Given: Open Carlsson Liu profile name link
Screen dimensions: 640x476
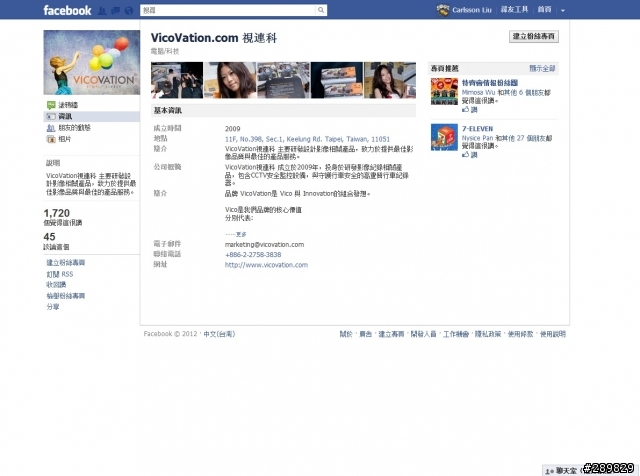Looking at the screenshot, I should [472, 10].
